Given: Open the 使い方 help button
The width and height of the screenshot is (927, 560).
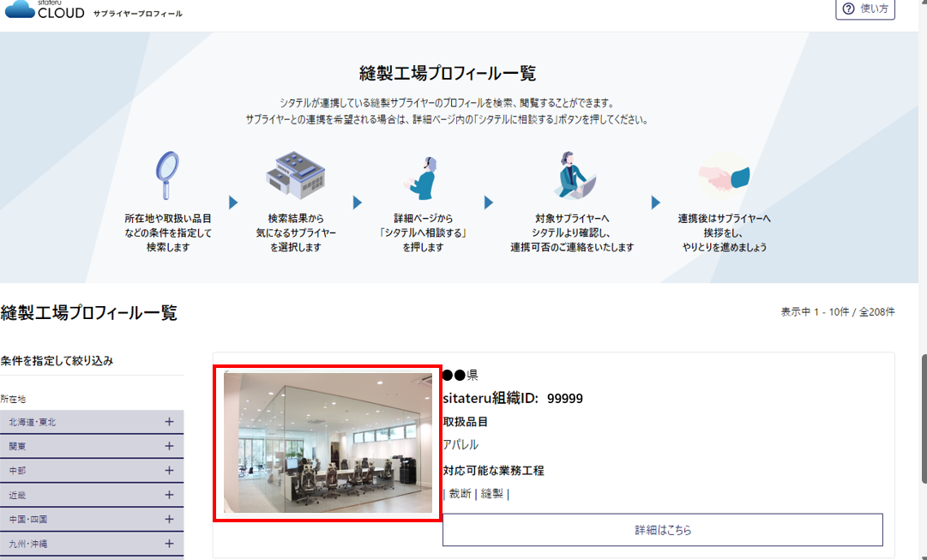Looking at the screenshot, I should click(x=865, y=9).
